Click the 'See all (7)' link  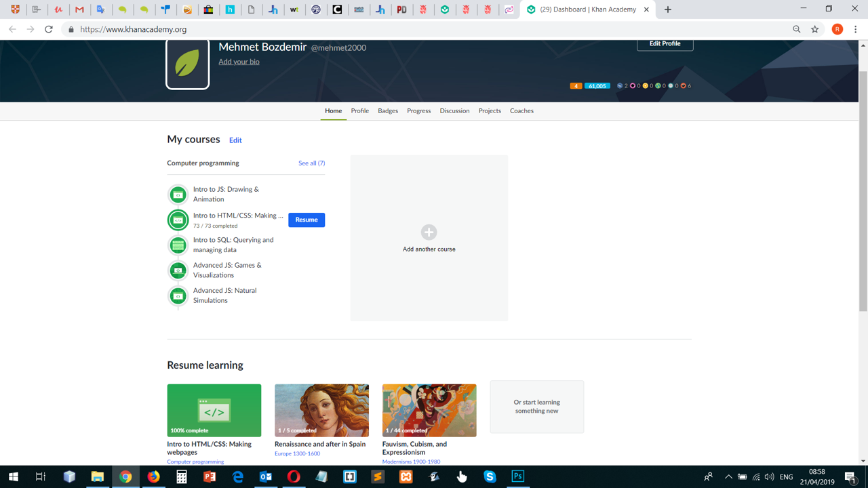pos(311,163)
